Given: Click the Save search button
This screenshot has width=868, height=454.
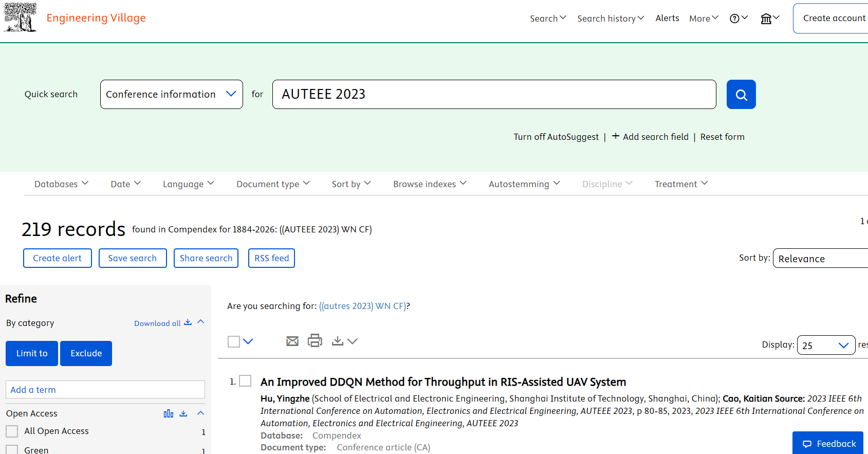Looking at the screenshot, I should [x=133, y=258].
